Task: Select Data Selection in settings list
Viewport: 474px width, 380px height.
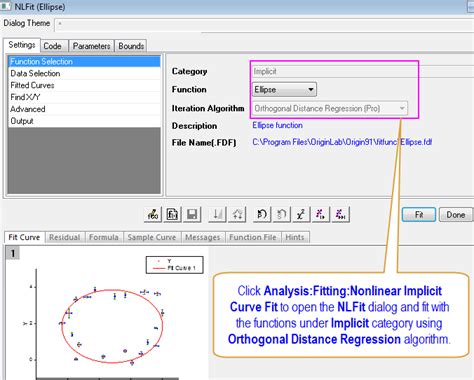Action: [x=84, y=73]
